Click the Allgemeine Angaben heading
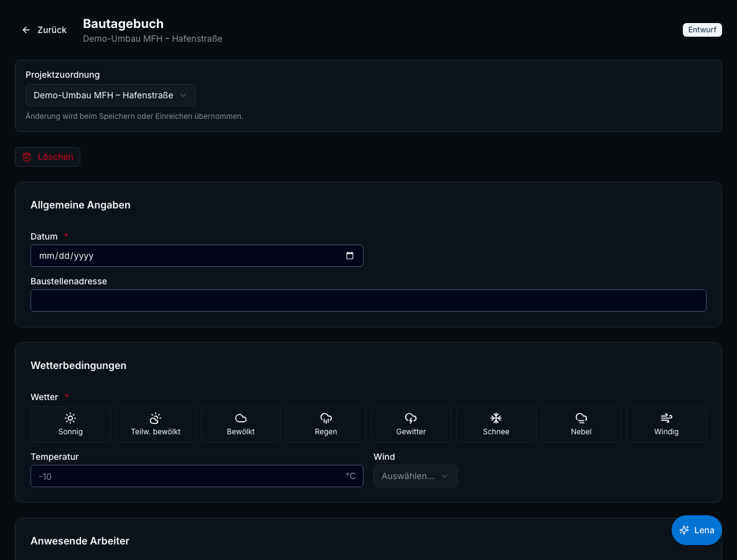737x560 pixels. [x=80, y=205]
